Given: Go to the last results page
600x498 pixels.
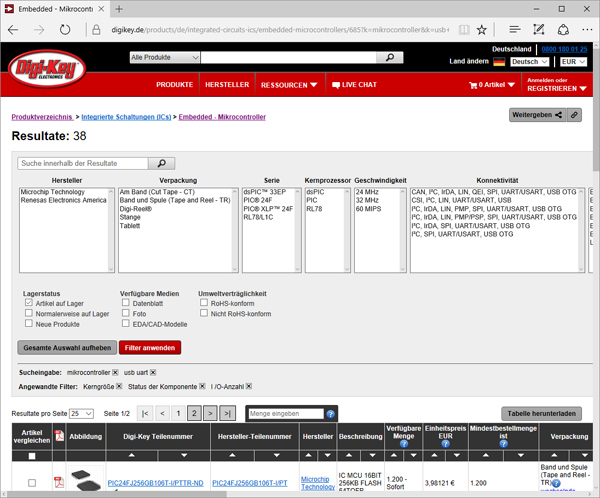Looking at the screenshot, I should tap(227, 413).
